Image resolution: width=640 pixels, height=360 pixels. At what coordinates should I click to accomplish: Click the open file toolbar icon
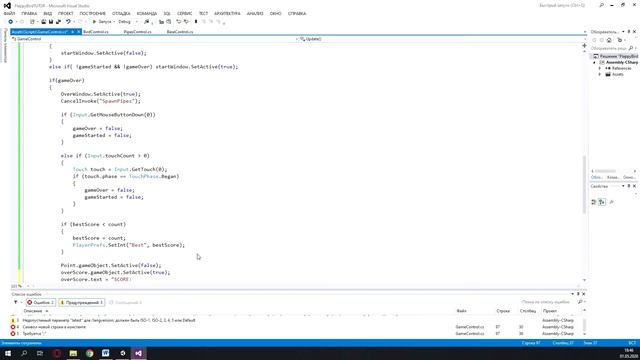(43, 22)
